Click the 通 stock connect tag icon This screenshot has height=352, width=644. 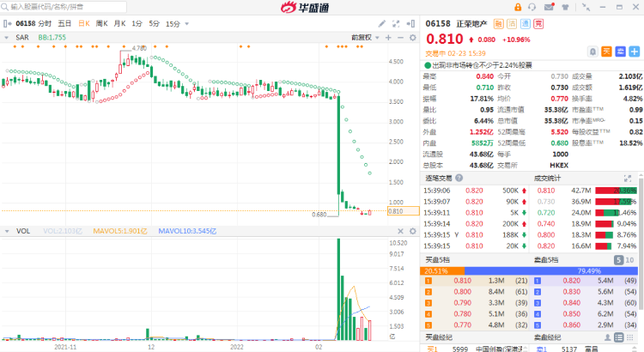(526, 24)
